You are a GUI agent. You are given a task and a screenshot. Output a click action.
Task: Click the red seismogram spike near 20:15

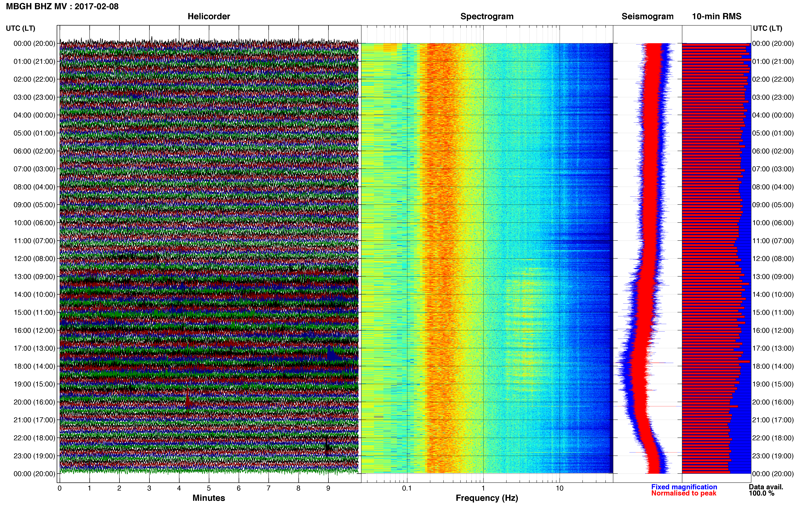[648, 406]
